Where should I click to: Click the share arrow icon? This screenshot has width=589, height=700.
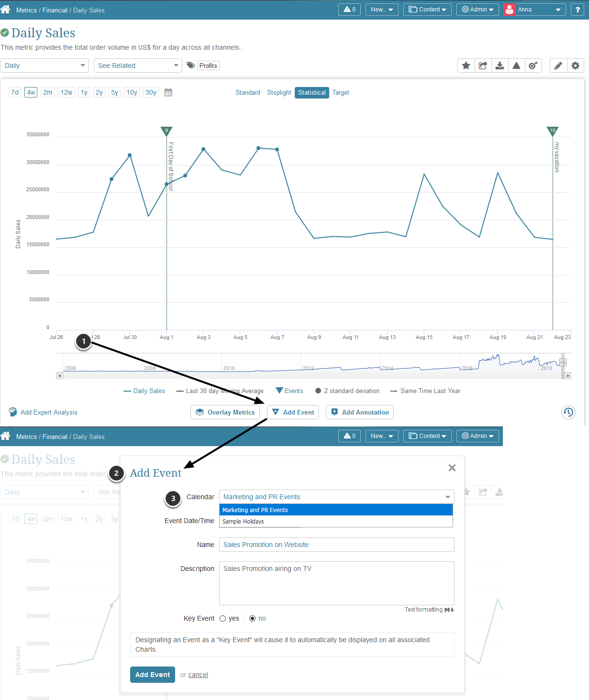tap(483, 66)
